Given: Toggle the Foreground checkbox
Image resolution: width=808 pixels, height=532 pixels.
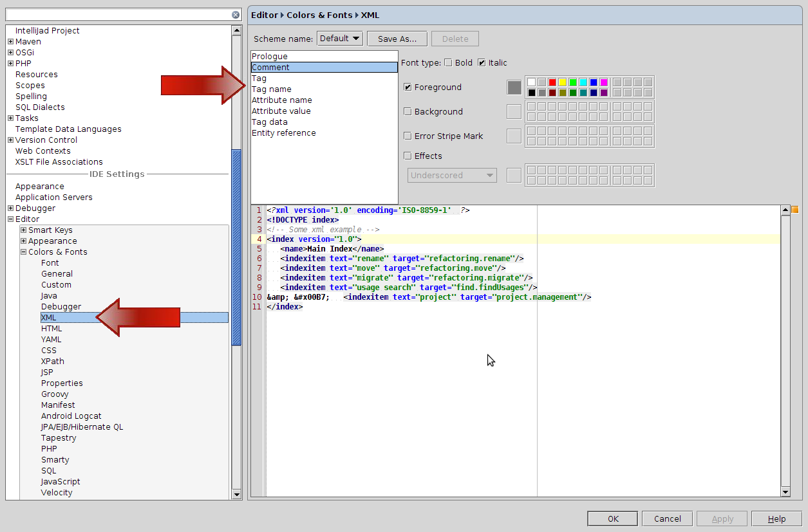Looking at the screenshot, I should point(408,87).
